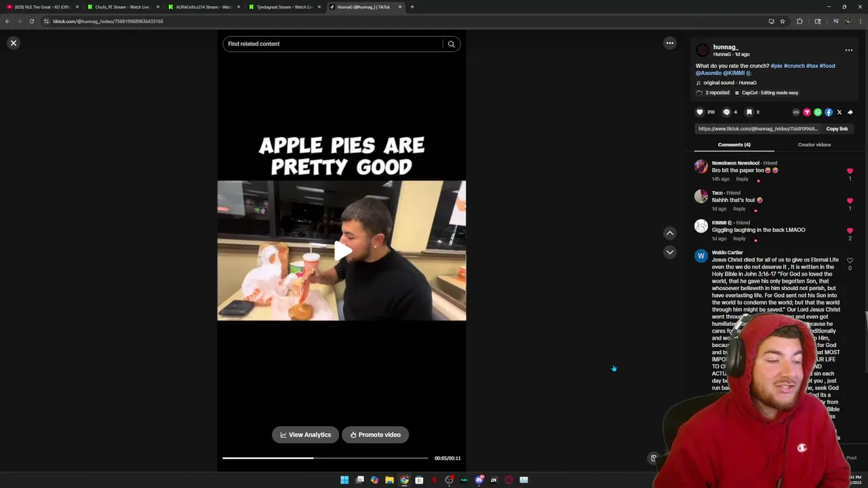Open Chrome menu three dots
This screenshot has width=868, height=488.
click(x=860, y=21)
